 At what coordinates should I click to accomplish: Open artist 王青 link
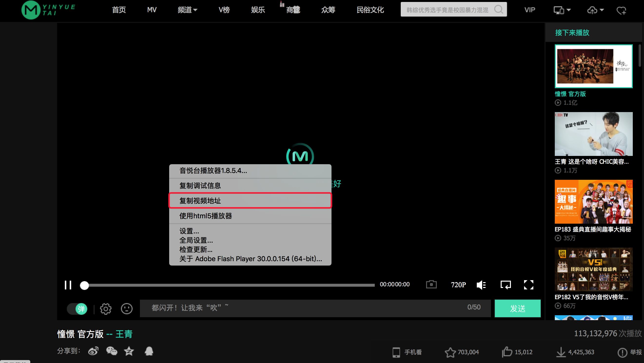pyautogui.click(x=124, y=334)
